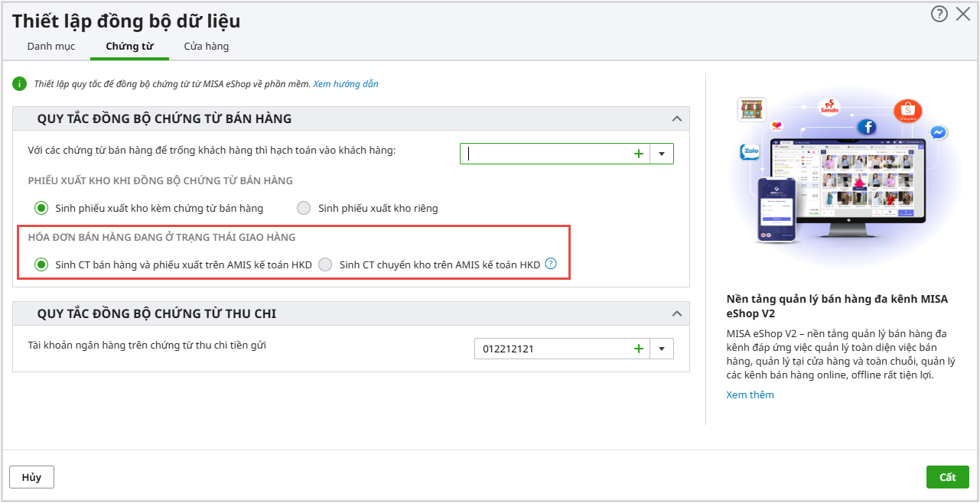Click the help question mark icon in header

[x=939, y=14]
